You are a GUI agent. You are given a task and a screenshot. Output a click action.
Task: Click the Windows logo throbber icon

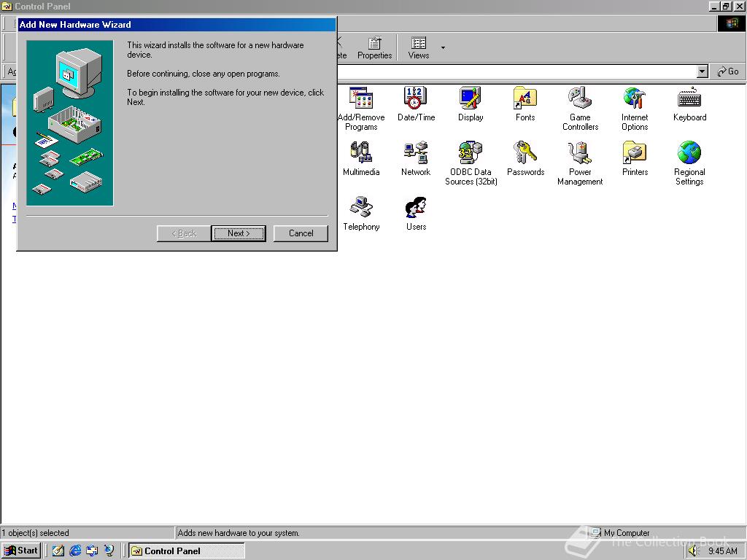click(731, 23)
